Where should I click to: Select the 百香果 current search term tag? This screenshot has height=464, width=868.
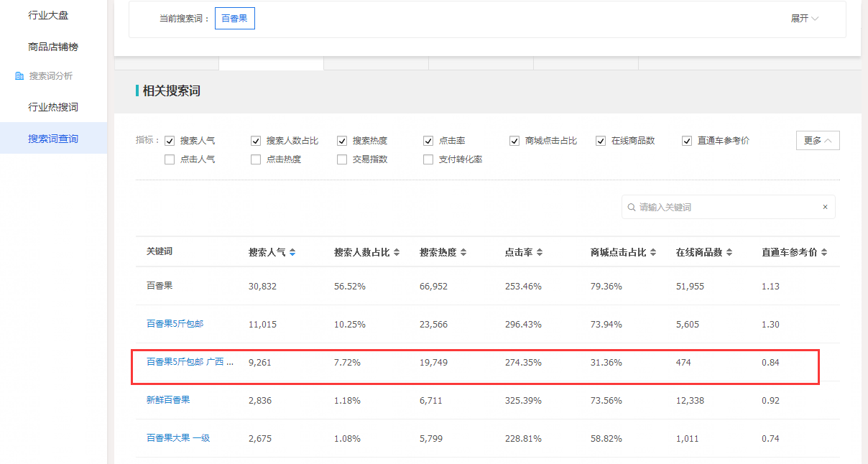[x=234, y=19]
